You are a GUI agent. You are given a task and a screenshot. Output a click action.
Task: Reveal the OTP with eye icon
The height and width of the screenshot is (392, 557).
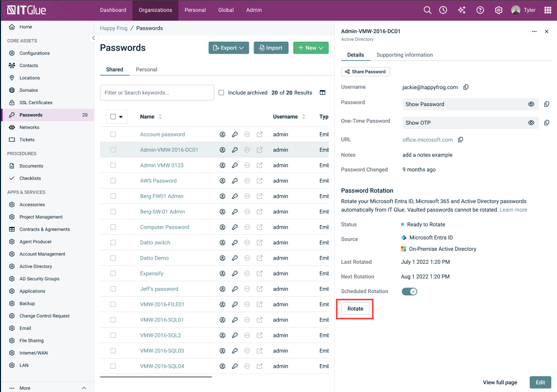point(531,123)
